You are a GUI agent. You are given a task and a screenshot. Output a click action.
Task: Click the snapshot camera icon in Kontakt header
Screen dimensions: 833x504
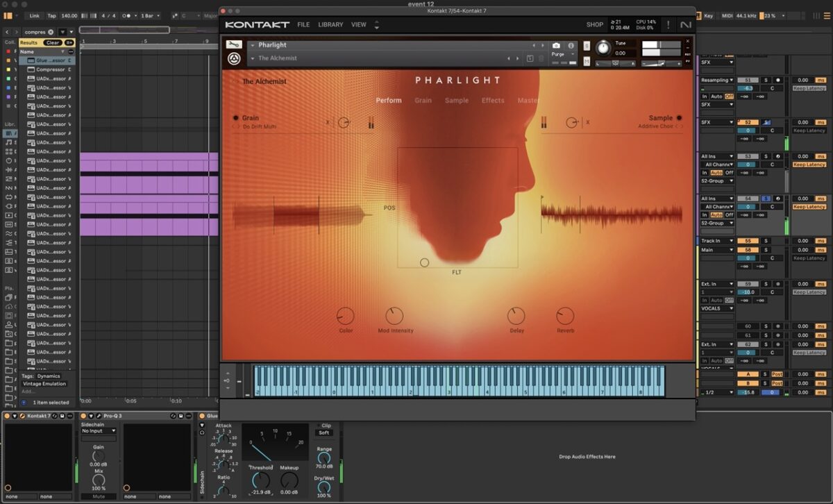(x=556, y=45)
